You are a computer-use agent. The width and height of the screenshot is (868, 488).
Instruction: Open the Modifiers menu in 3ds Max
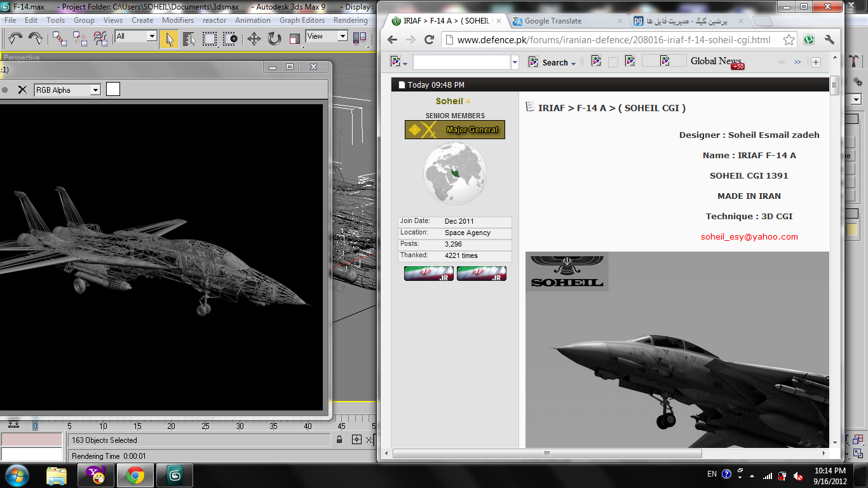tap(178, 20)
